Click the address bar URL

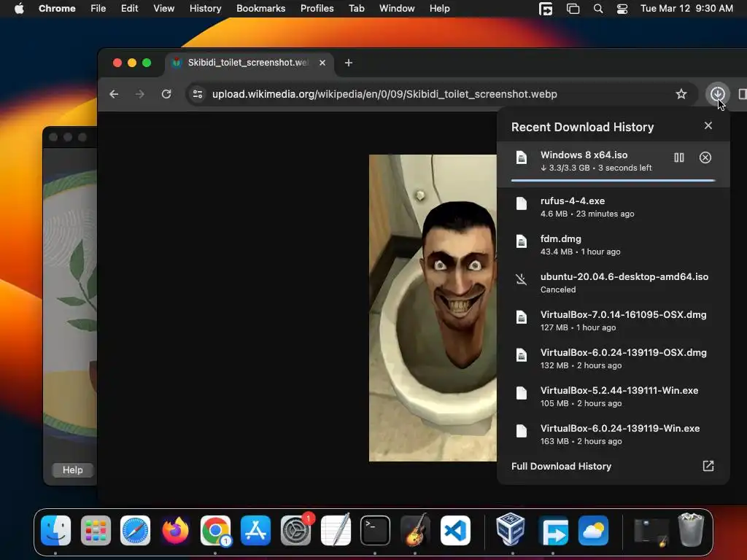(384, 94)
